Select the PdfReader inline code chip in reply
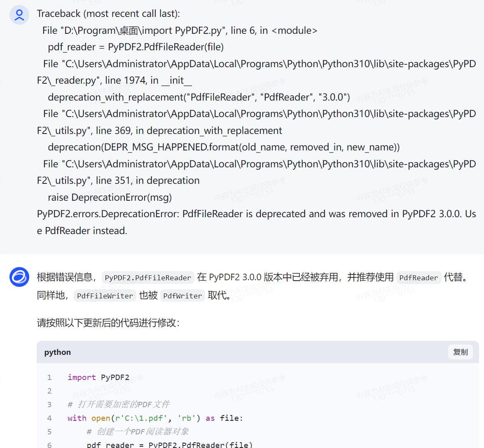The height and width of the screenshot is (448, 484). tap(419, 277)
